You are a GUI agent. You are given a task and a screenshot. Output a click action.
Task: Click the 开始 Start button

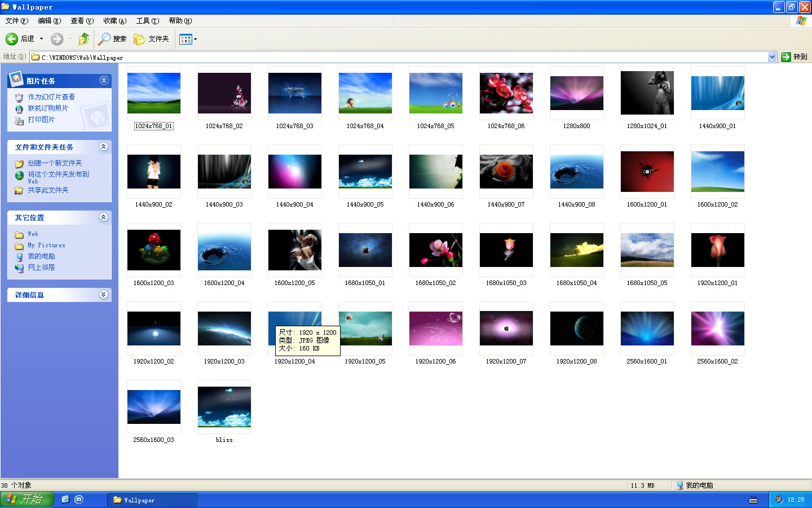[27, 500]
